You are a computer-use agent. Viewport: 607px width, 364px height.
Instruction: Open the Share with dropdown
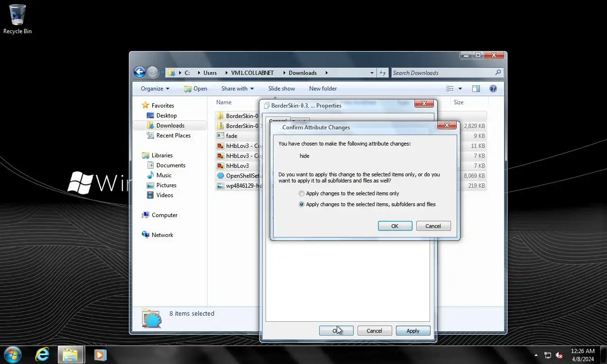click(x=238, y=89)
